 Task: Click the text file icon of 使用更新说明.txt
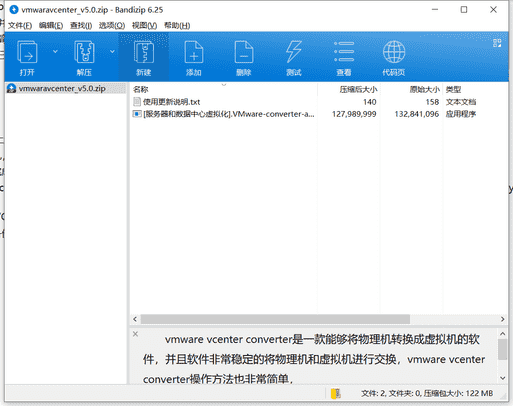point(137,102)
